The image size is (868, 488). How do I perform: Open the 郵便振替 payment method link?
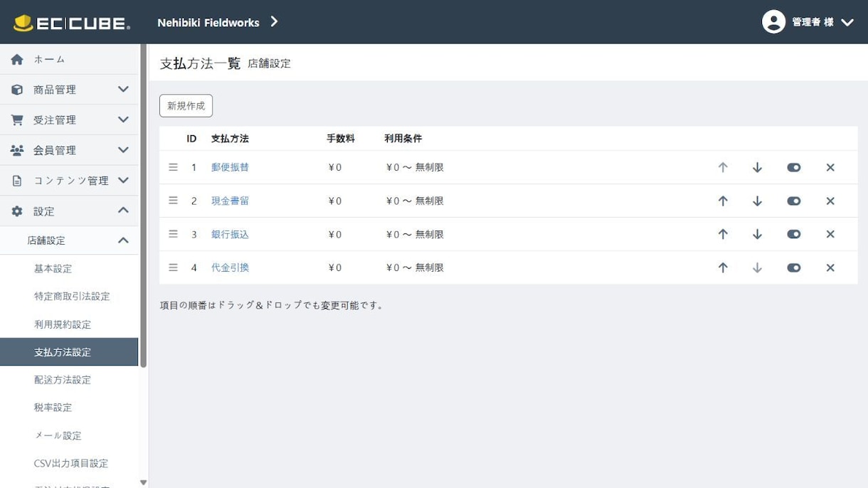(230, 167)
